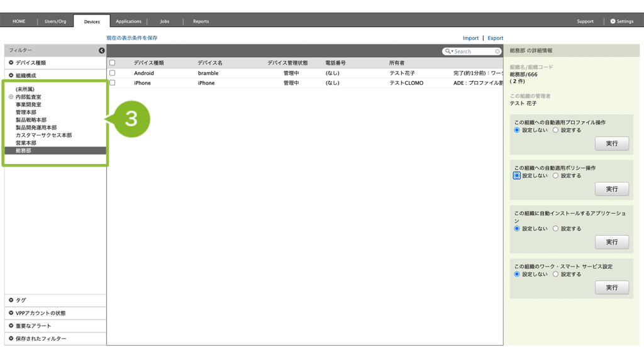Screen dimensions: 644x362
Task: Switch to the Applications tab
Action: click(128, 21)
